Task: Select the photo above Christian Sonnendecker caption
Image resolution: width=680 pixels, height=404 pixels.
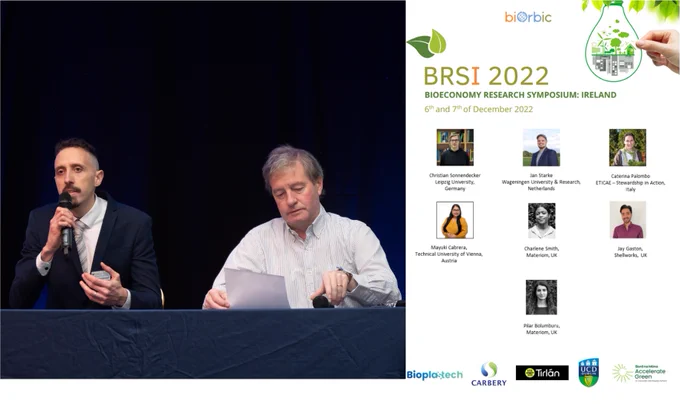Action: click(455, 147)
